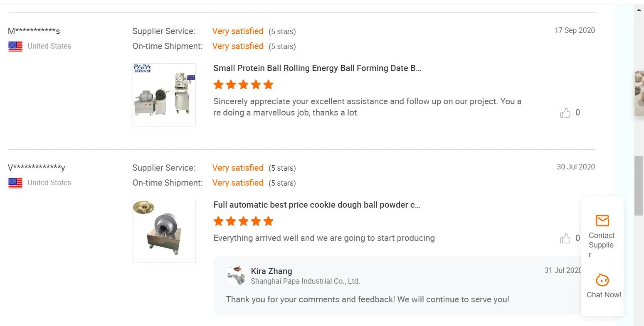Viewport: 644px width, 326px height.
Task: Click reviewer name M***********s
Action: coord(34,31)
